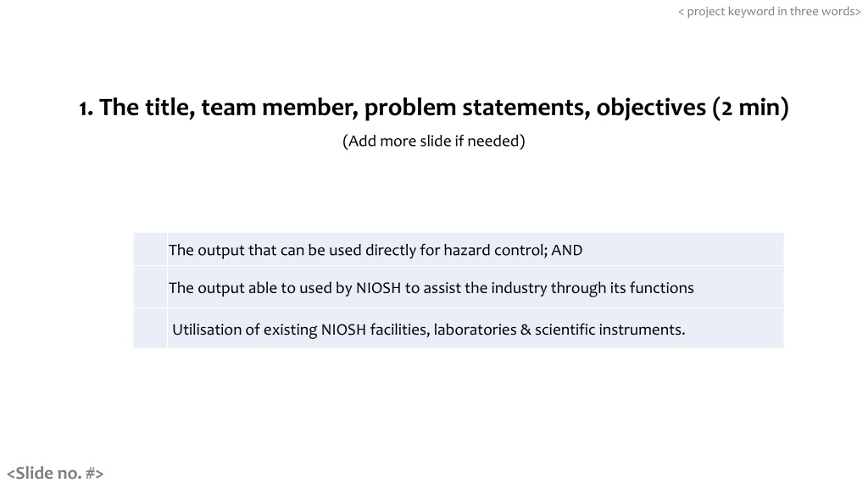Click "(2 min)" in the title

750,108
